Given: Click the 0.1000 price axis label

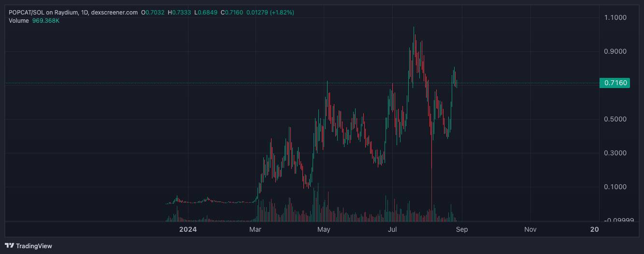Looking at the screenshot, I should pos(615,187).
